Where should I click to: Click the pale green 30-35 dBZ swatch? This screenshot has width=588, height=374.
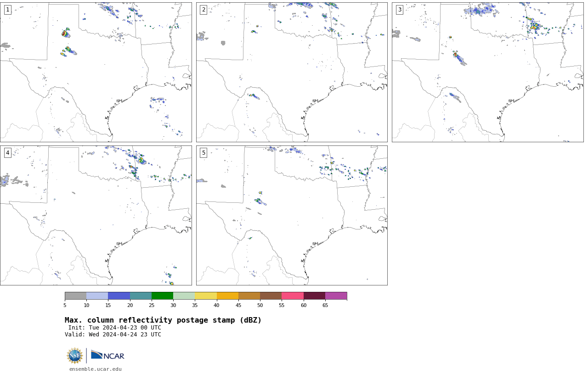tap(184, 296)
